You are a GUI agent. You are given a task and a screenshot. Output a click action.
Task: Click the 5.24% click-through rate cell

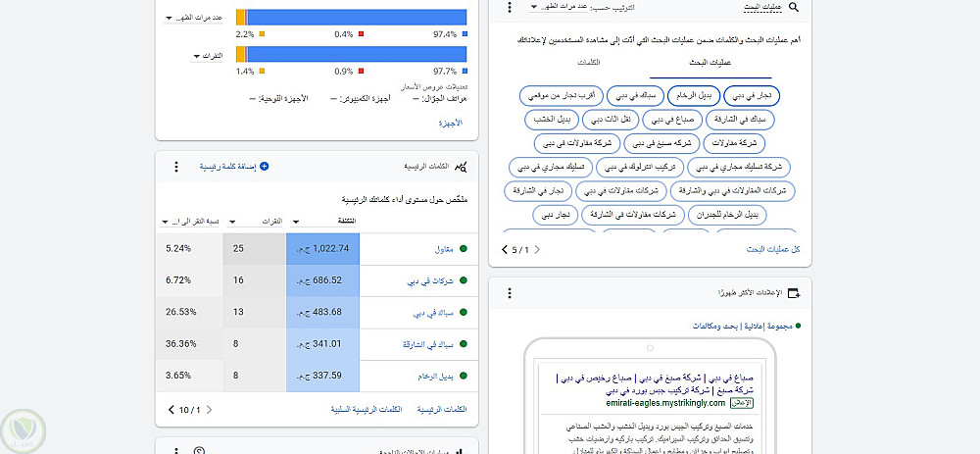click(189, 249)
